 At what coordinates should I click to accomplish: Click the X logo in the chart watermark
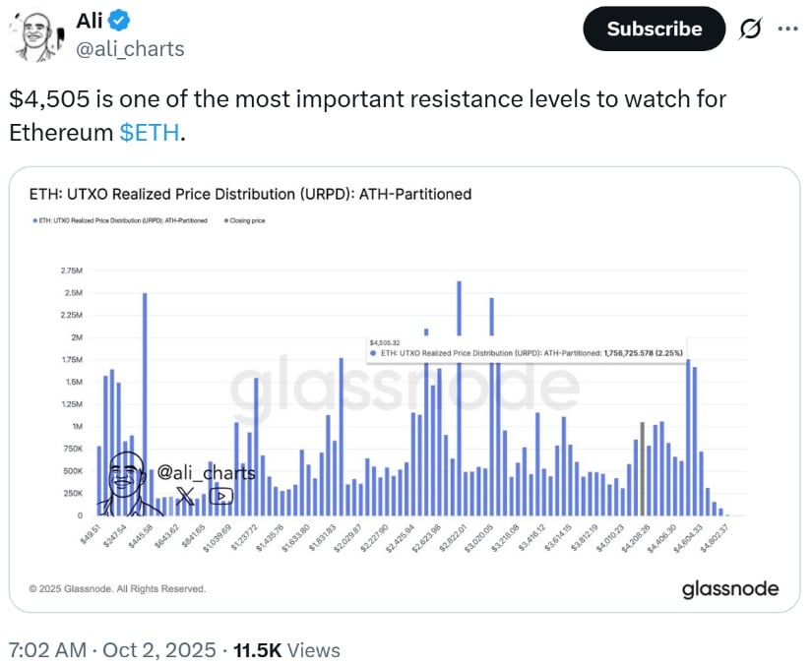point(185,496)
